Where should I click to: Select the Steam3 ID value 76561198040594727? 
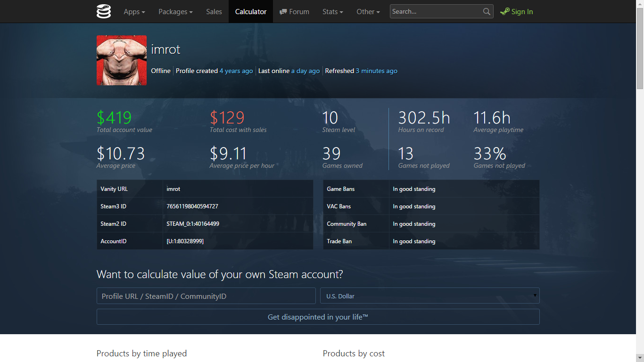[x=192, y=206]
